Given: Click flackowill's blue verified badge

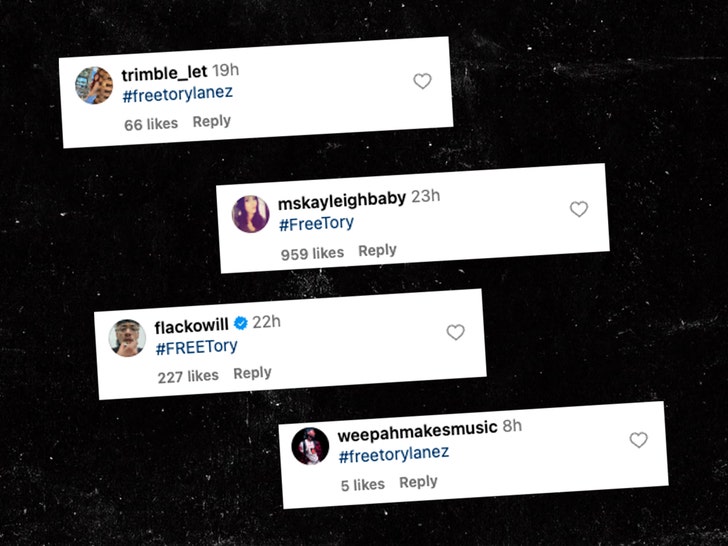Looking at the screenshot, I should pyautogui.click(x=240, y=323).
